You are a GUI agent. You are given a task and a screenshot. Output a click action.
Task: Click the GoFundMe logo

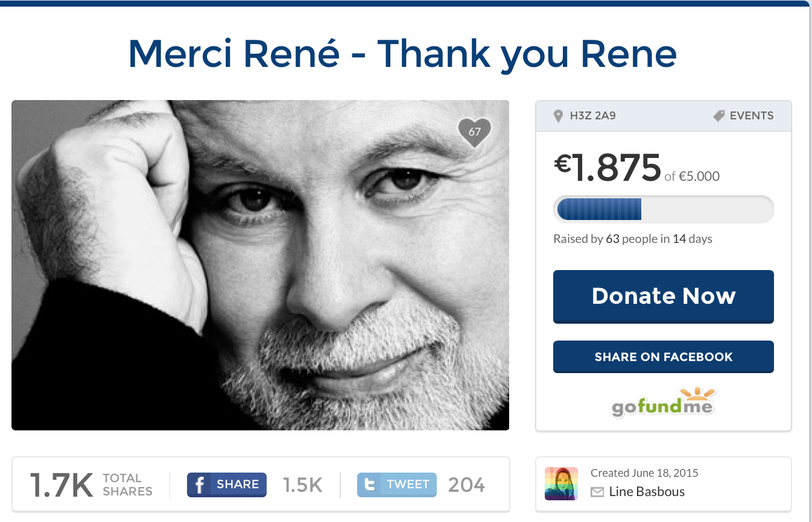pyautogui.click(x=663, y=403)
